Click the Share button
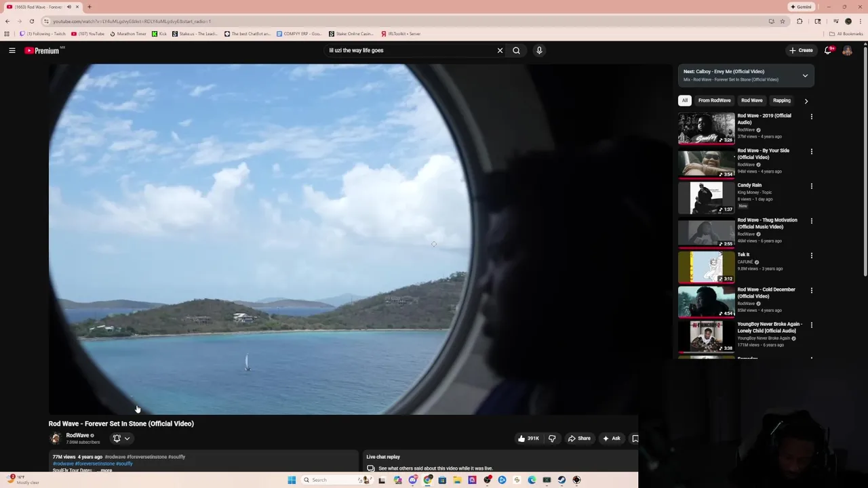868x488 pixels. [579, 439]
